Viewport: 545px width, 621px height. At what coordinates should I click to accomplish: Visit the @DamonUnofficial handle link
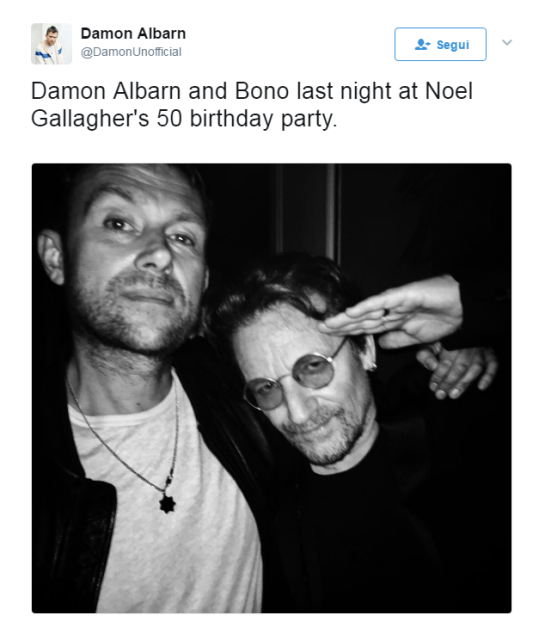click(131, 52)
